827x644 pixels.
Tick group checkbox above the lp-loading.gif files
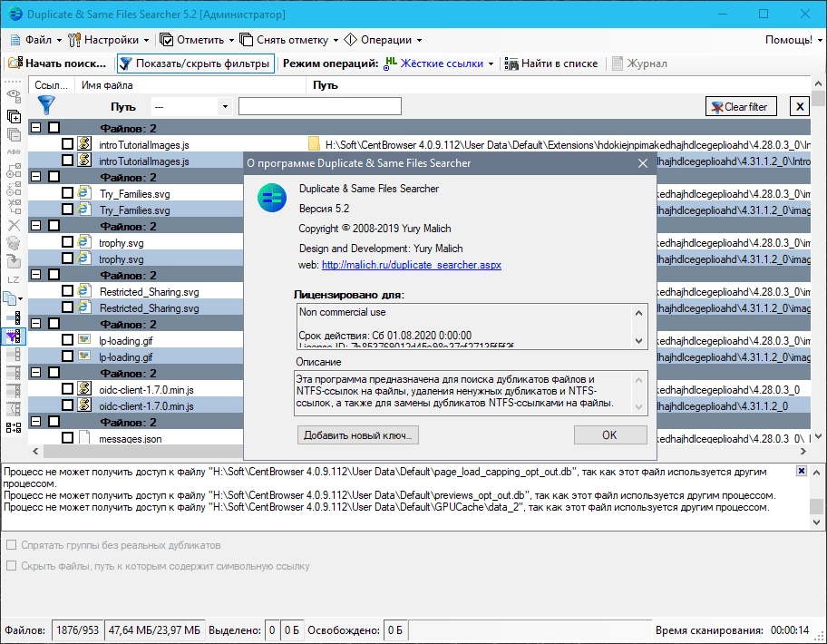pyautogui.click(x=54, y=323)
